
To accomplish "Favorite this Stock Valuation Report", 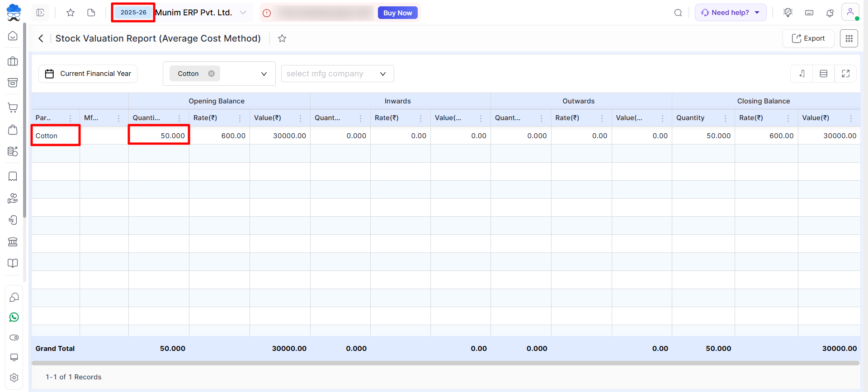I will point(282,38).
